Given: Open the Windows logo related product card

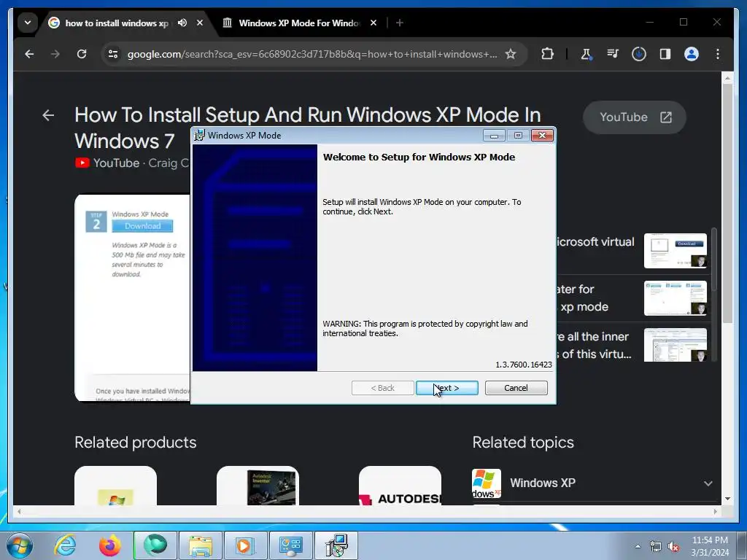Looking at the screenshot, I should [116, 486].
